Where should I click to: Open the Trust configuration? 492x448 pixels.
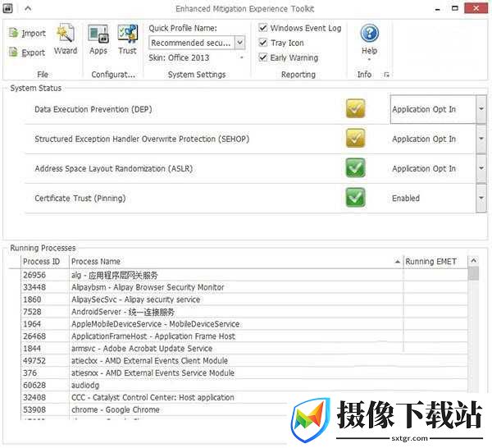tap(127, 39)
